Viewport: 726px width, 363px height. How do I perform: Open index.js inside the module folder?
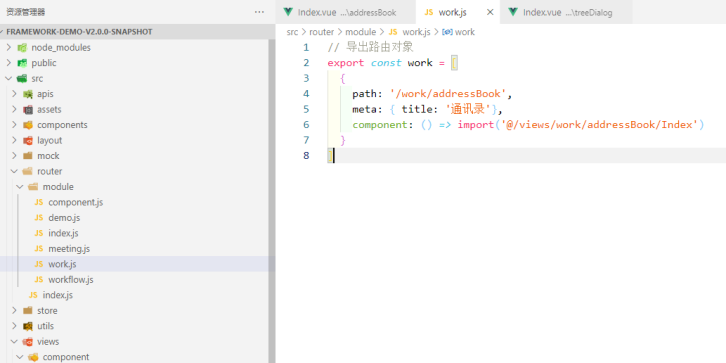63,233
